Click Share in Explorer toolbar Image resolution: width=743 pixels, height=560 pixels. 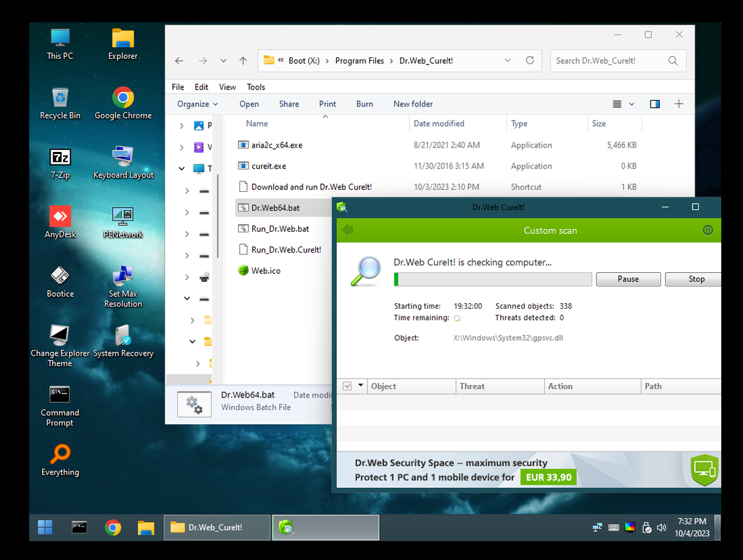tap(289, 104)
